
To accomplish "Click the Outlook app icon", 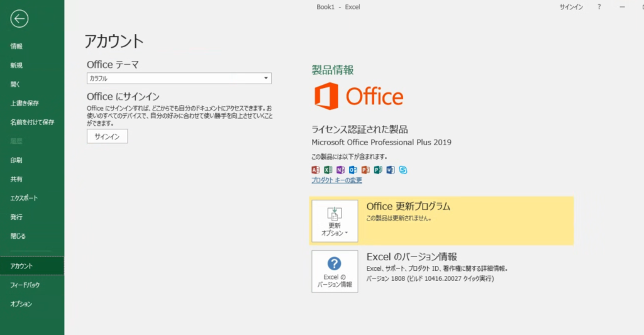I will 353,170.
